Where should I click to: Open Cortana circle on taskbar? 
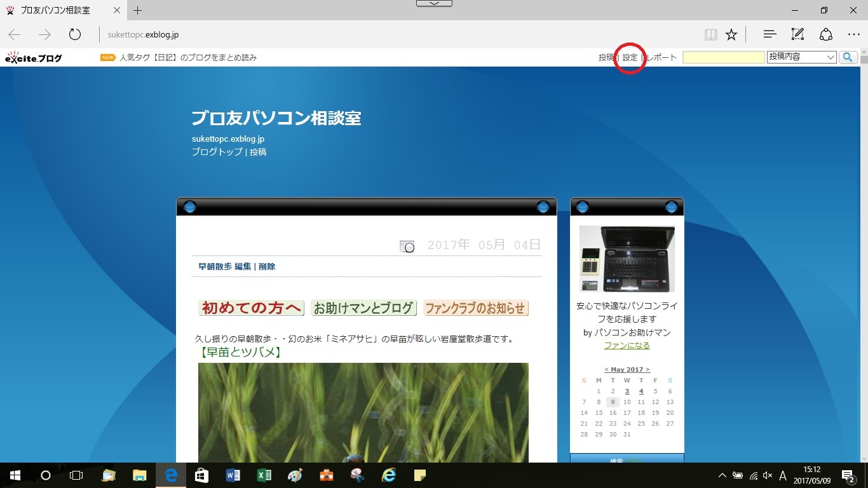point(46,475)
